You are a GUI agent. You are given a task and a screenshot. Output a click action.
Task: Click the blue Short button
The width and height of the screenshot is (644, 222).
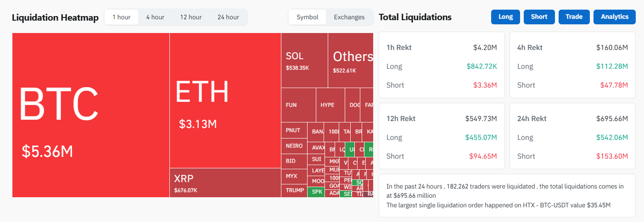coord(539,17)
